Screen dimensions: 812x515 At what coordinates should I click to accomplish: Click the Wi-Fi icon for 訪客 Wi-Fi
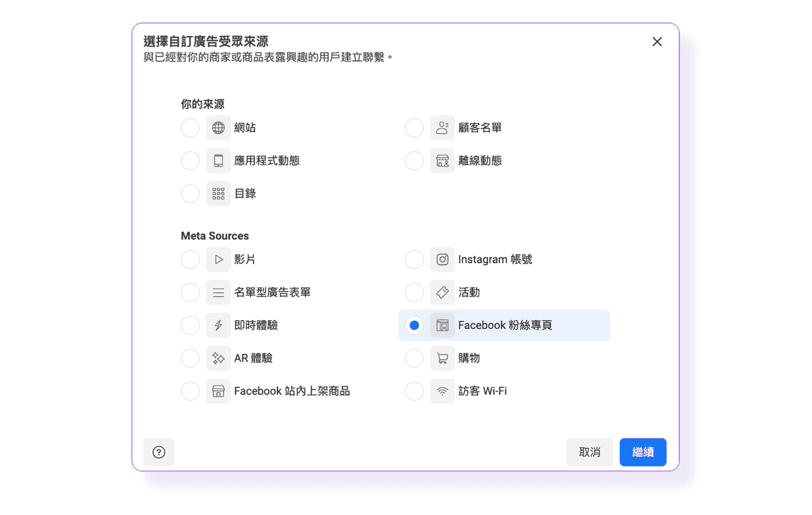[443, 391]
